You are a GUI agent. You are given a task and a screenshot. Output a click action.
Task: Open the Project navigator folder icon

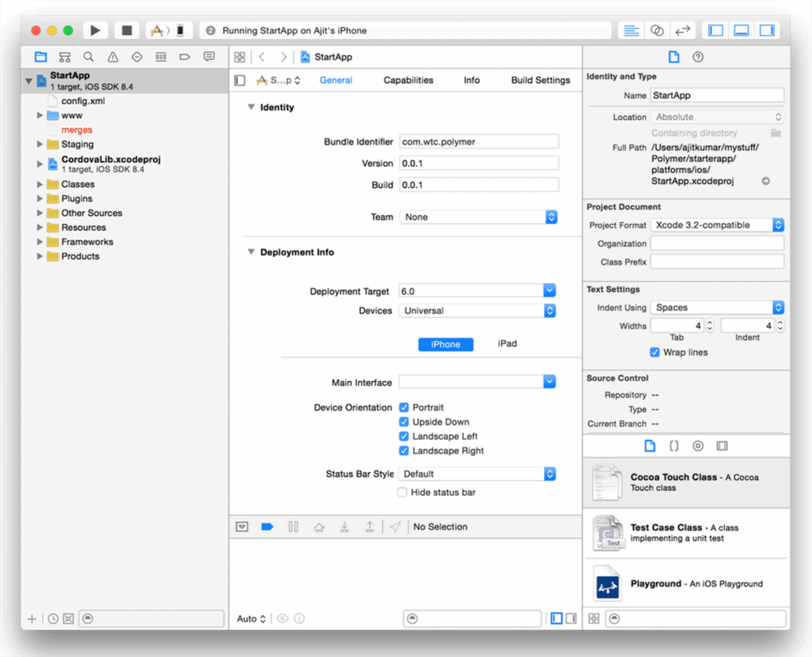pos(40,57)
